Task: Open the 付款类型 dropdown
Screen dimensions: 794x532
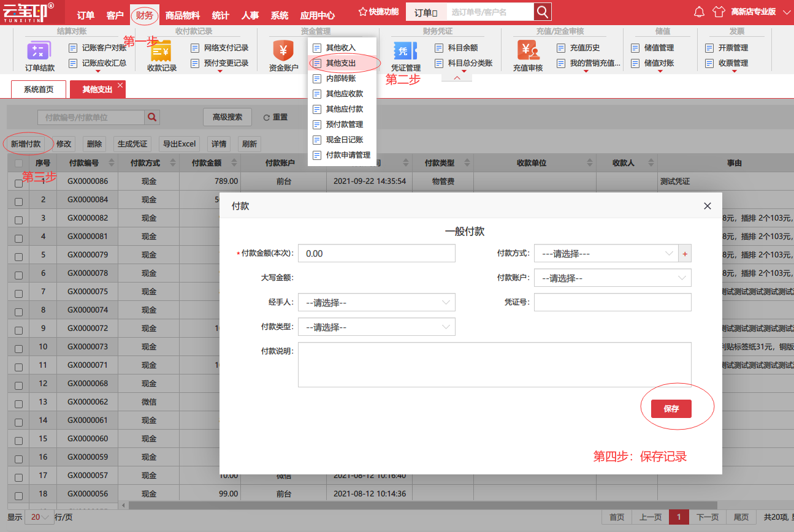Action: (376, 327)
